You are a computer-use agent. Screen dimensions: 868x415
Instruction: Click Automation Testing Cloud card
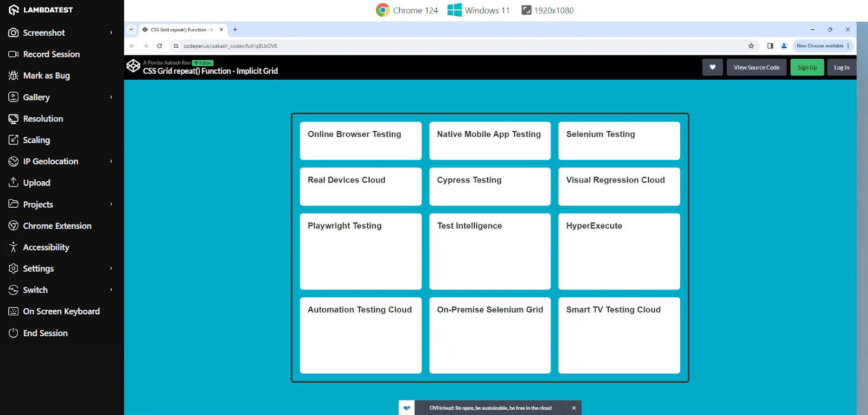[361, 335]
